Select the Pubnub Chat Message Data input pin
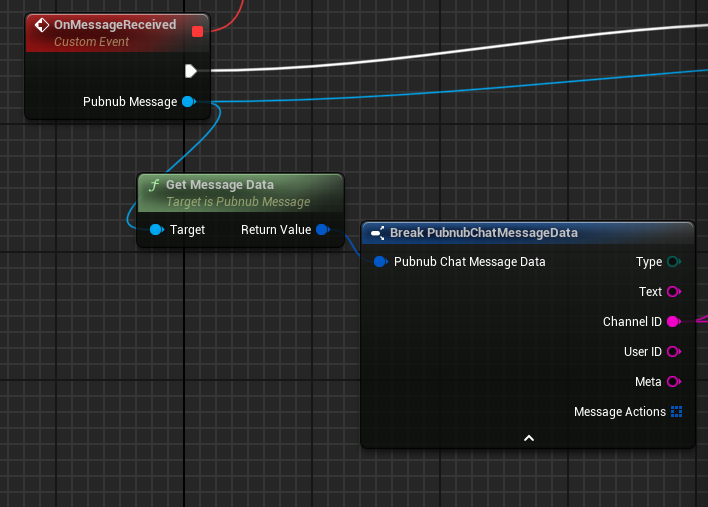Image resolution: width=708 pixels, height=507 pixels. point(380,262)
